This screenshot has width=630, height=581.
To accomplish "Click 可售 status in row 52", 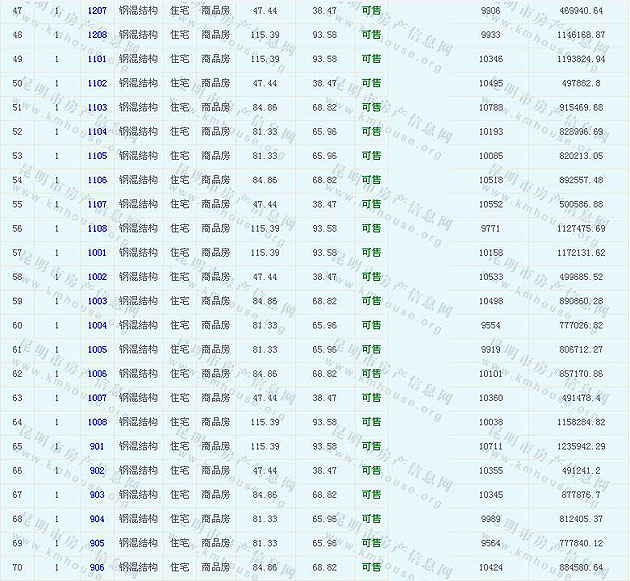I will click(371, 132).
